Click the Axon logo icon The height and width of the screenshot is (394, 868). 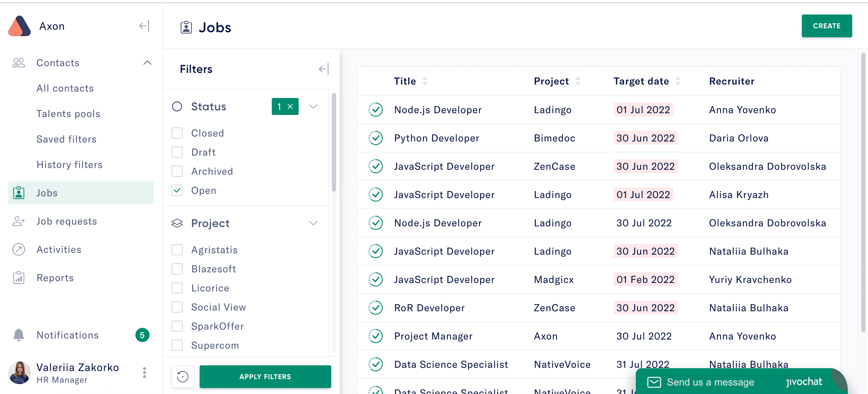point(19,26)
